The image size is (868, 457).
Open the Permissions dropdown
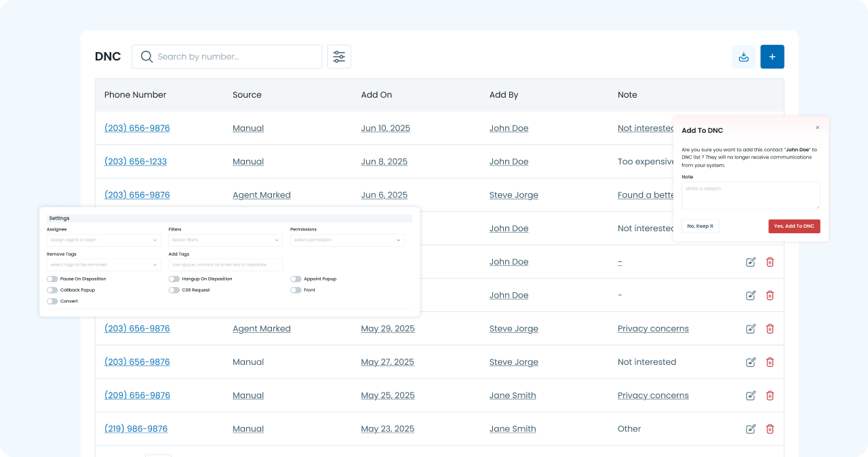pos(347,240)
